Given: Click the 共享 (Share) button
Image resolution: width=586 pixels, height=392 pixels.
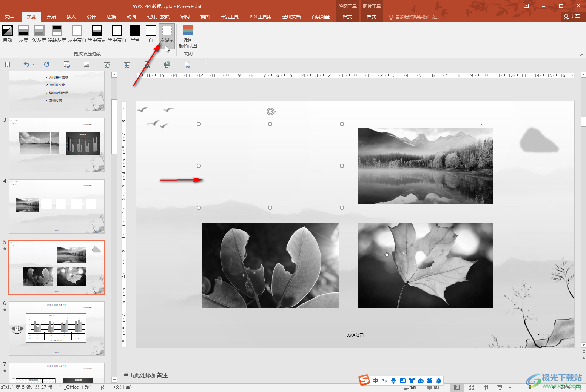Looking at the screenshot, I should pyautogui.click(x=572, y=17).
